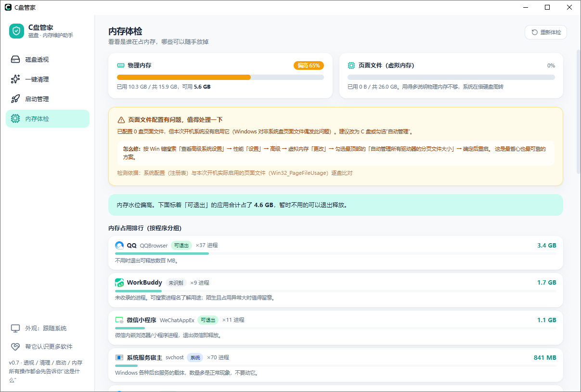The height and width of the screenshot is (392, 581).
Task: Click the 1.7 GB value for WorkBuddy
Action: [x=546, y=283]
